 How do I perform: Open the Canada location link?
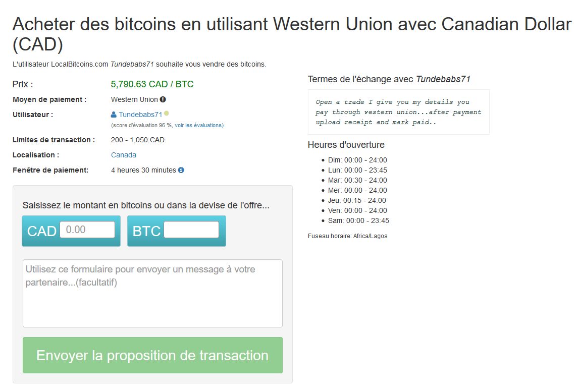tap(123, 155)
